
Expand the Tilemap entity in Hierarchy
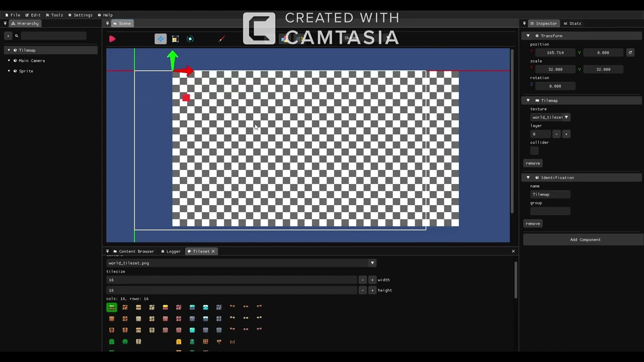pyautogui.click(x=9, y=50)
